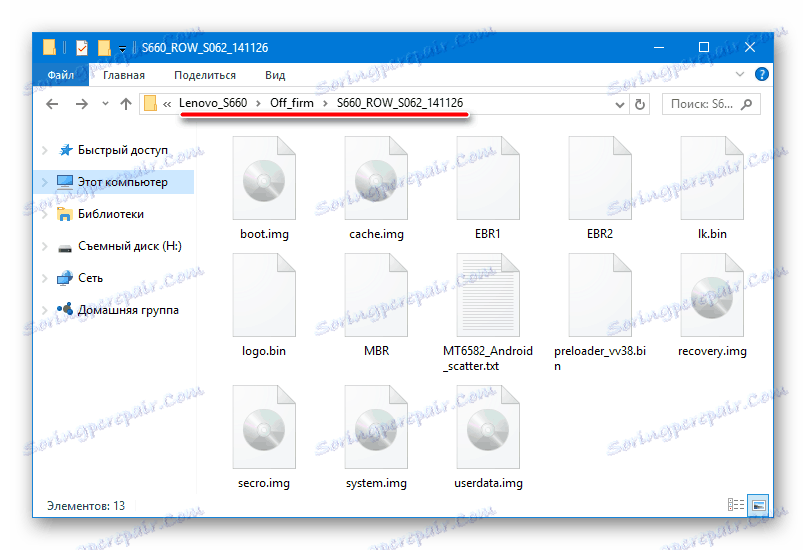Open Быстрый доступ in navigation pane
This screenshot has height=550, width=806.
[123, 150]
